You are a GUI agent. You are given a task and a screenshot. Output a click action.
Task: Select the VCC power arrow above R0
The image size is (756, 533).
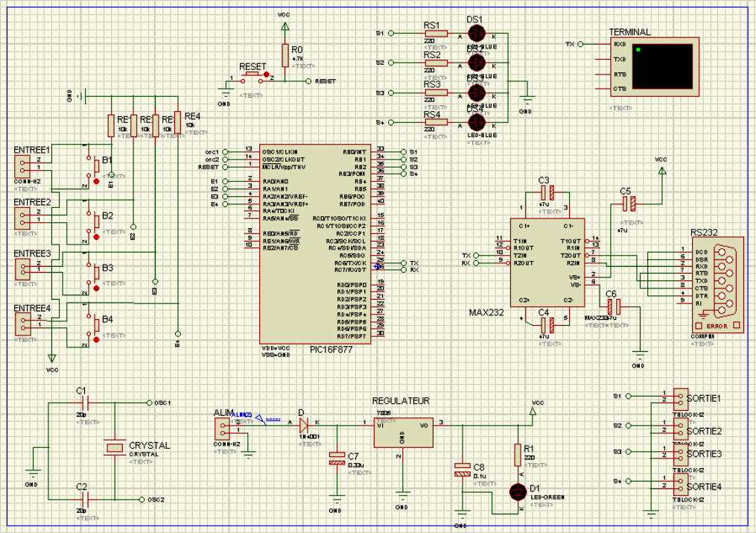(285, 27)
